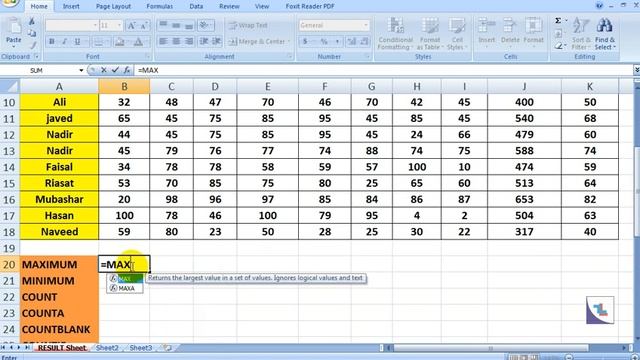The height and width of the screenshot is (360, 640).
Task: Select column J header
Action: click(x=524, y=87)
